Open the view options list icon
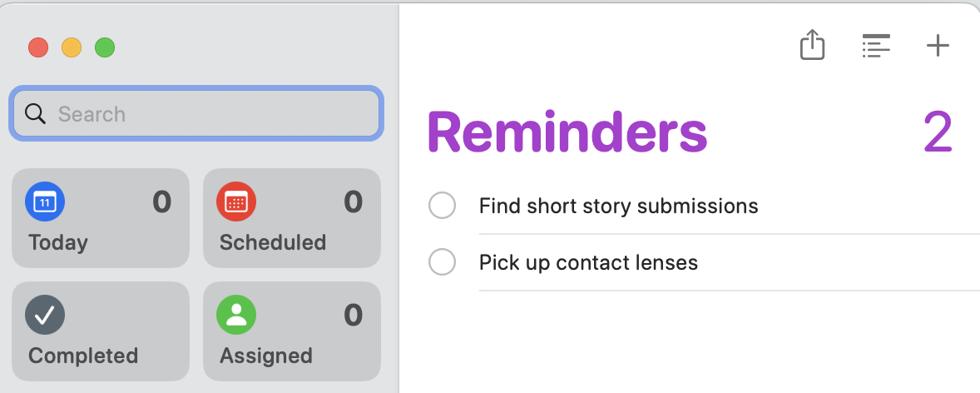The width and height of the screenshot is (980, 393). [x=876, y=46]
